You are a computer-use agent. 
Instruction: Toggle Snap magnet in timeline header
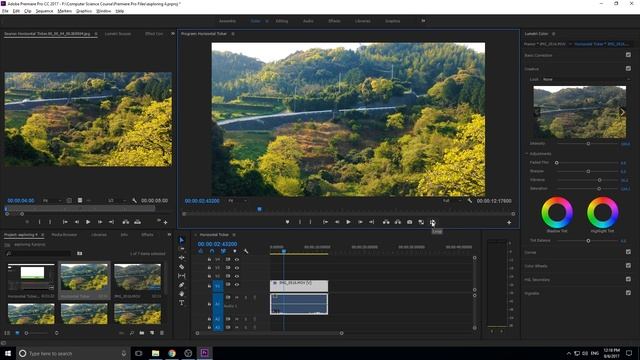pos(212,251)
